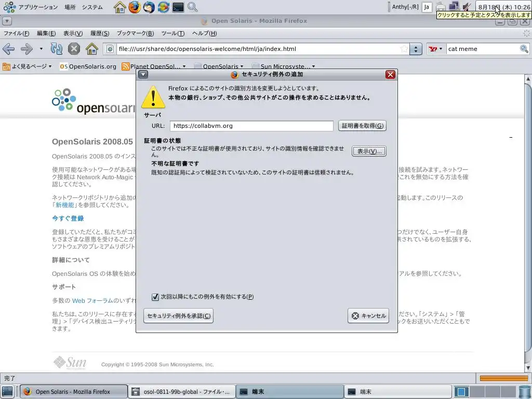Click the date and time clock in panel
532x399 pixels.
(x=504, y=7)
